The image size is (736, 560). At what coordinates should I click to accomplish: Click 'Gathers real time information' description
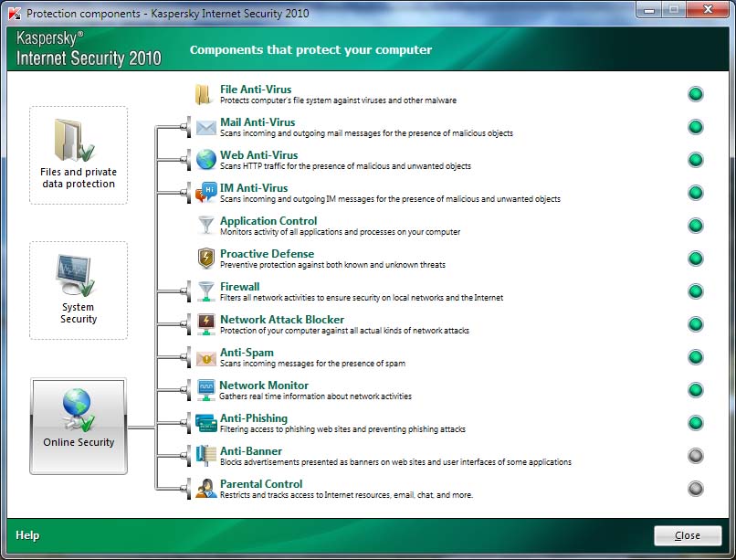[x=315, y=396]
